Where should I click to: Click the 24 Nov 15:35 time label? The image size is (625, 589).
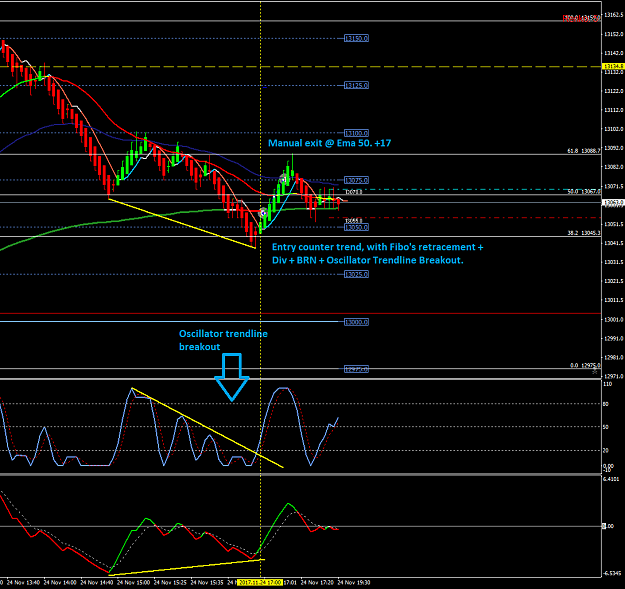pos(207,583)
